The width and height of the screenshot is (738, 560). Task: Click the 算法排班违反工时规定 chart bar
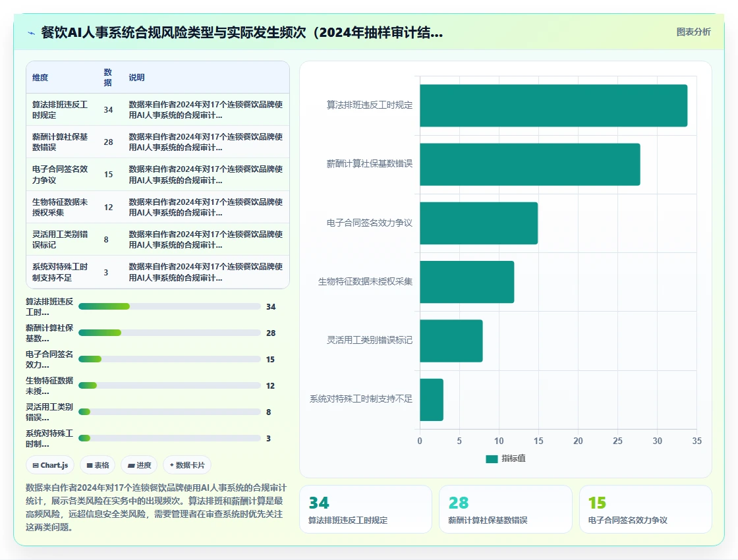[553, 105]
